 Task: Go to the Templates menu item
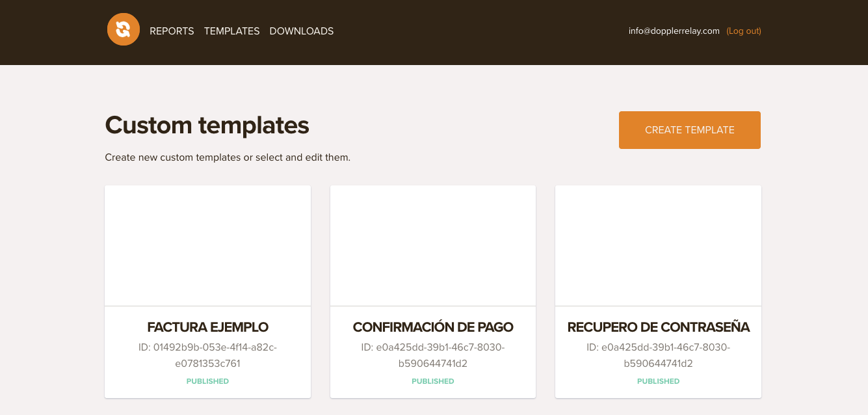(231, 31)
